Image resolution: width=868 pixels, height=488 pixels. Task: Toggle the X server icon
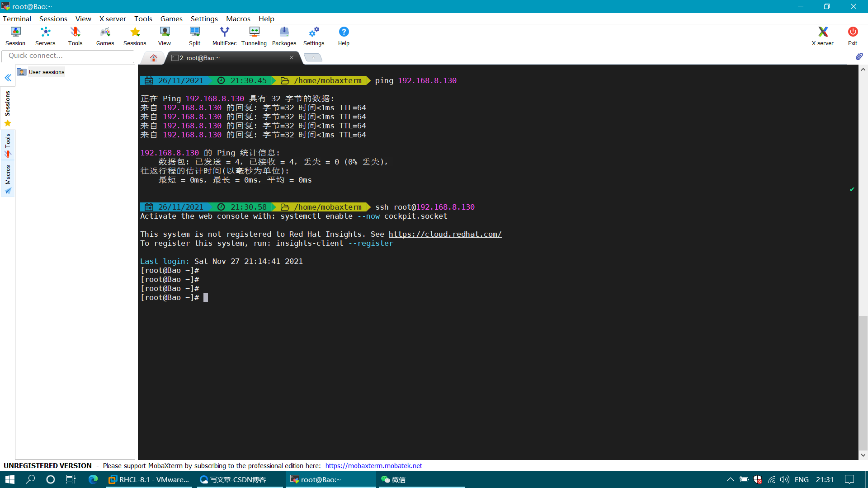[822, 36]
